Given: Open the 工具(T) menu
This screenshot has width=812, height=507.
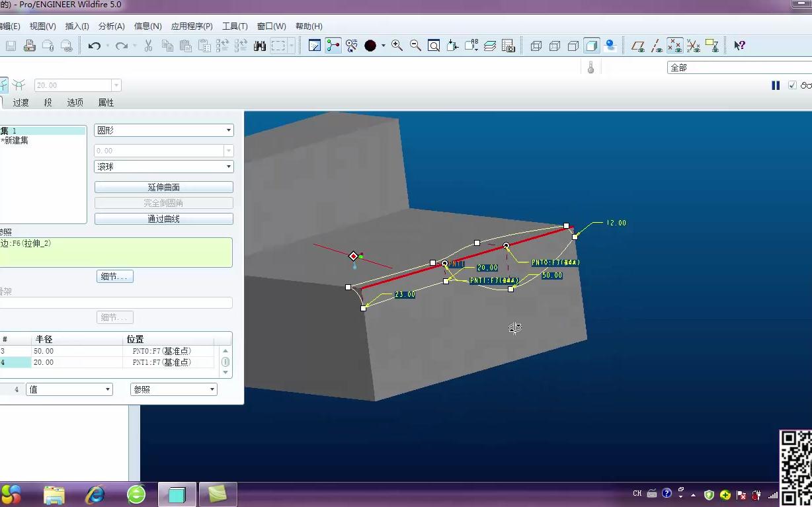Looking at the screenshot, I should (x=235, y=26).
